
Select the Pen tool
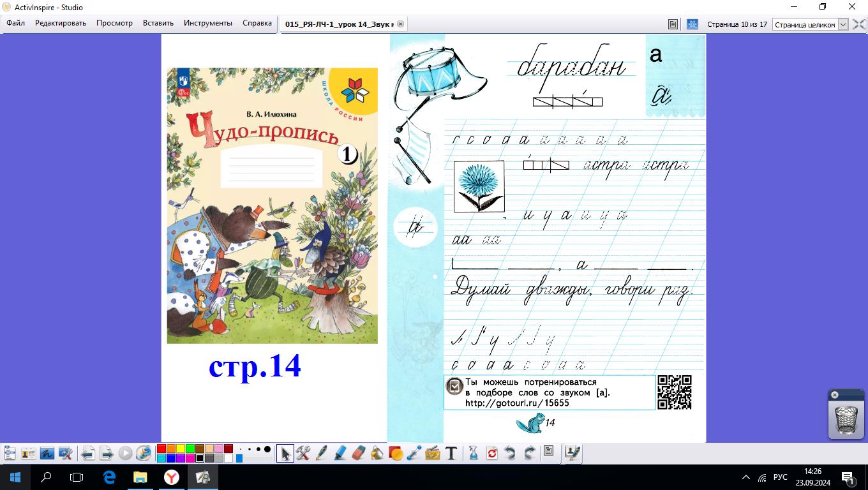pos(322,453)
